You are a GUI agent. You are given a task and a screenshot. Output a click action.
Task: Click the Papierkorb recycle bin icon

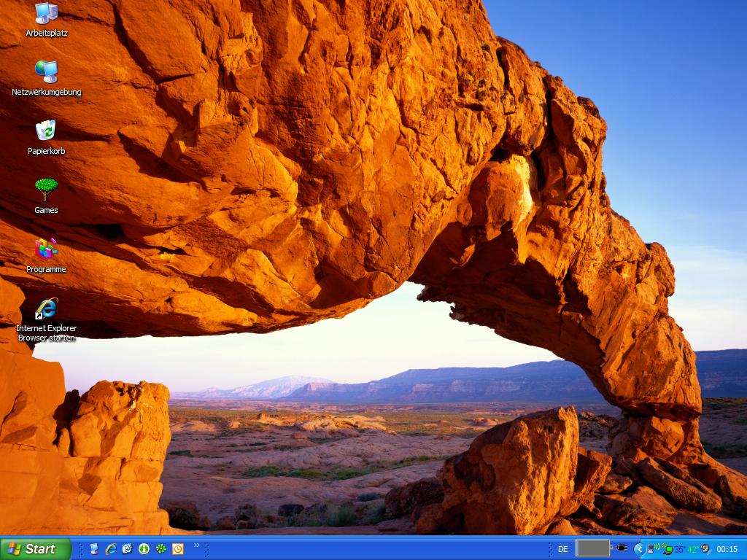click(x=46, y=131)
